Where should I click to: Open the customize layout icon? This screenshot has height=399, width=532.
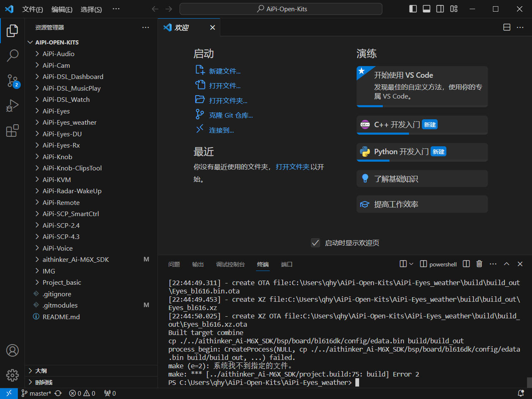point(454,9)
